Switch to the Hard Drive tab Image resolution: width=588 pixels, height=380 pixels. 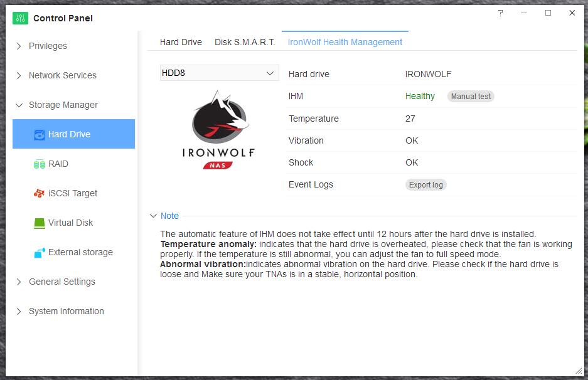pos(181,42)
